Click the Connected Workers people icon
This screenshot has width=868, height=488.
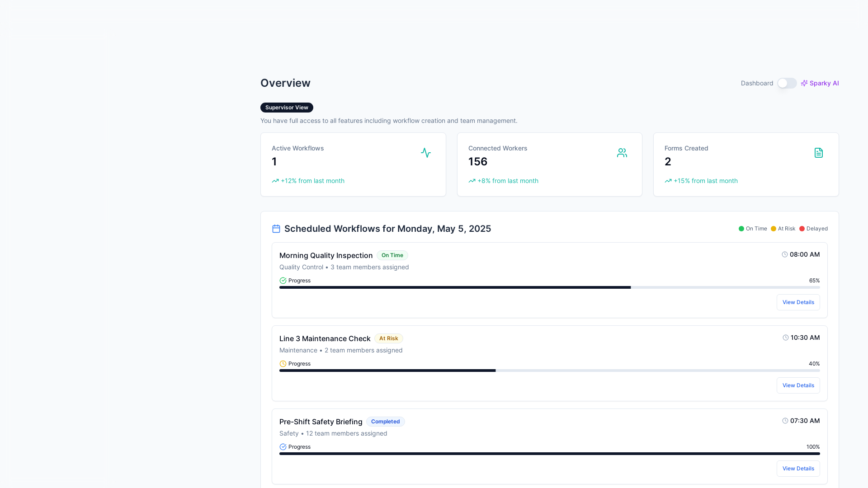pos(622,153)
